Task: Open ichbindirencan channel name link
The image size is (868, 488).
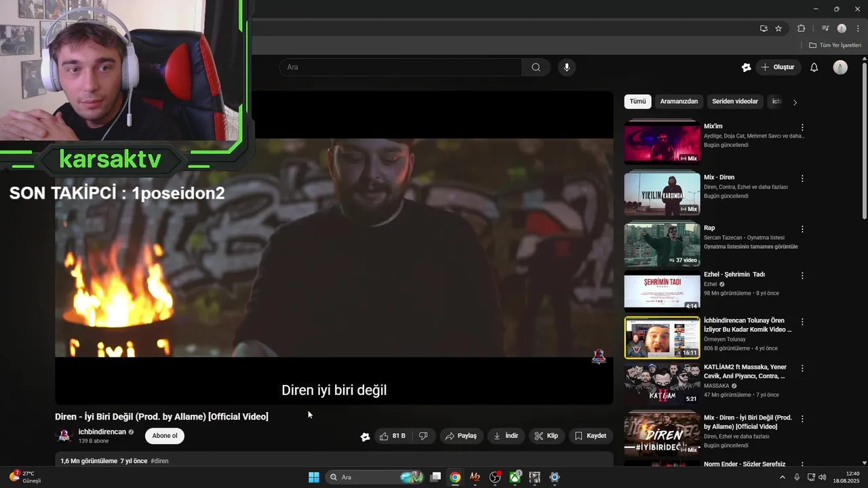Action: click(x=102, y=432)
